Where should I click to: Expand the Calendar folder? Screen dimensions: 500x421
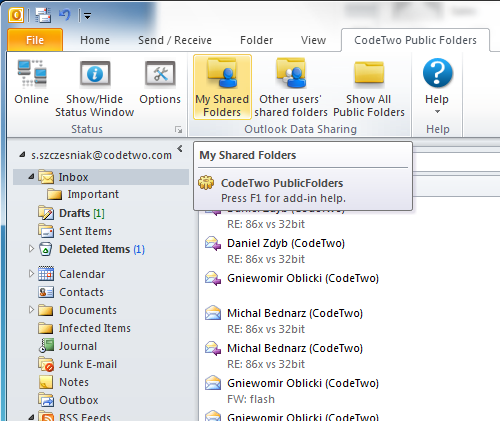tap(31, 274)
